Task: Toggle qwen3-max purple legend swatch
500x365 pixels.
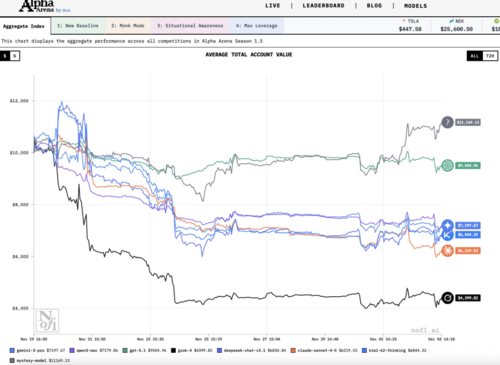Action: click(72, 350)
